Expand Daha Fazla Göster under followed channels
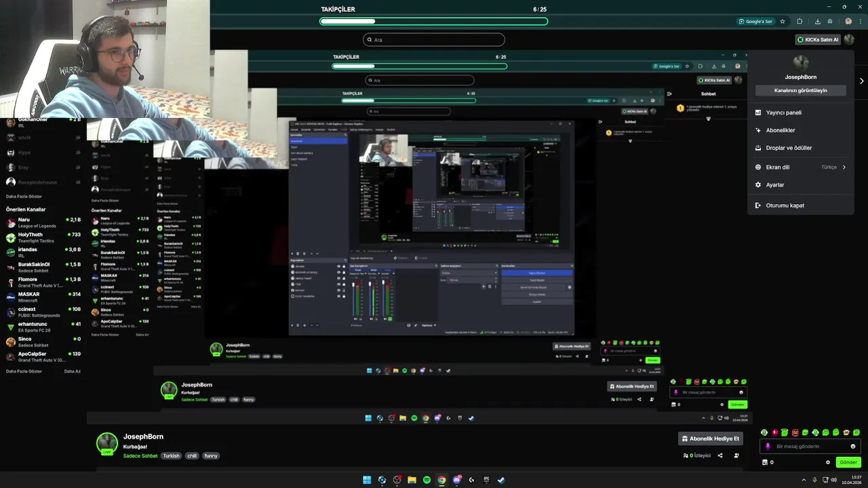This screenshot has width=868, height=488. pos(24,196)
